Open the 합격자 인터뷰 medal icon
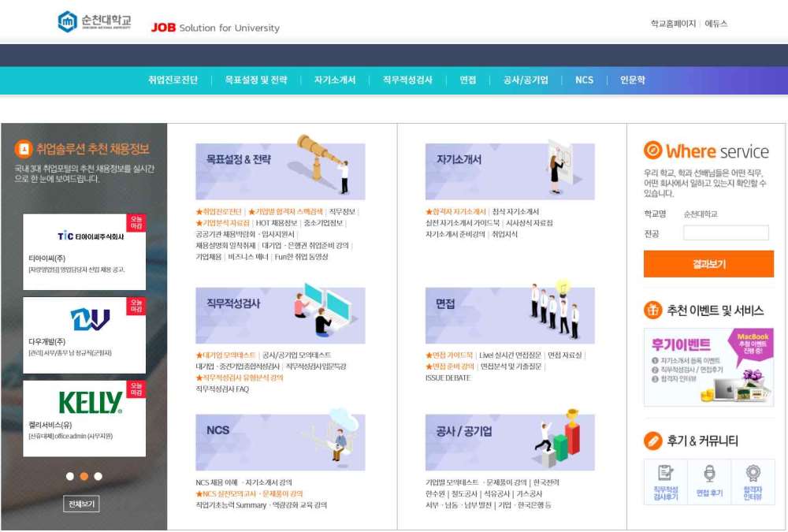This screenshot has height=532, width=788. (753, 482)
